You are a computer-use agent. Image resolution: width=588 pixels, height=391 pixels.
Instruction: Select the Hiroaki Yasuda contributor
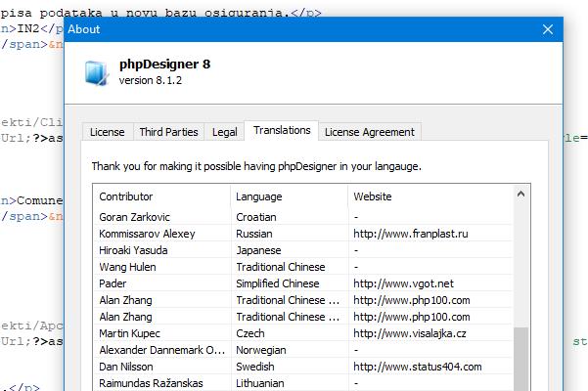pyautogui.click(x=133, y=250)
